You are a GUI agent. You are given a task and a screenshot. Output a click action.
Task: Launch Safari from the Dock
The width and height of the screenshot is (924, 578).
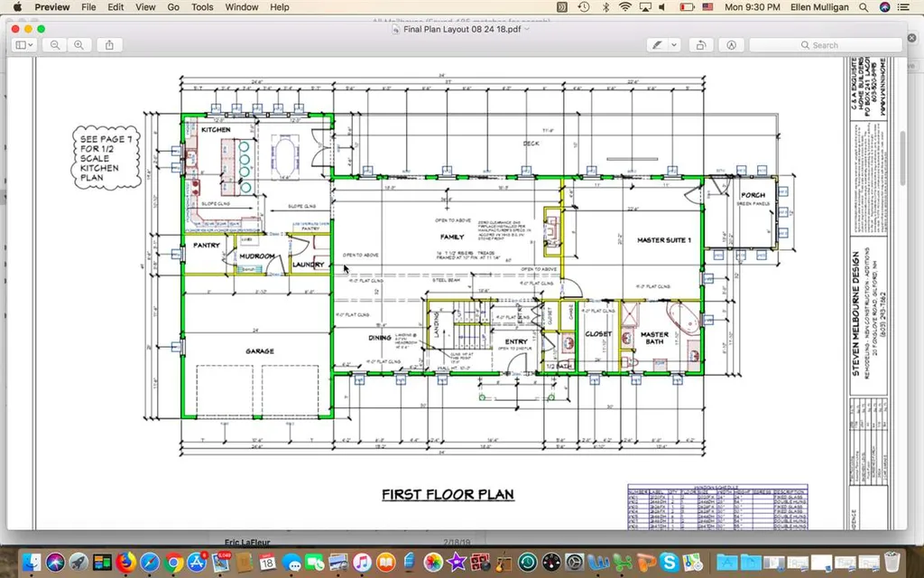(x=149, y=562)
